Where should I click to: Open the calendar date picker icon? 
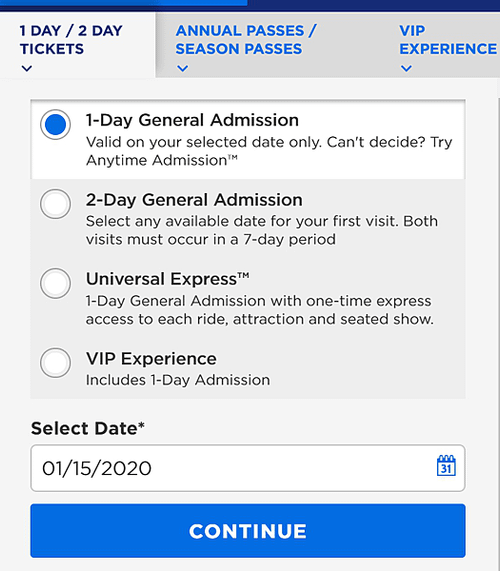tap(446, 466)
